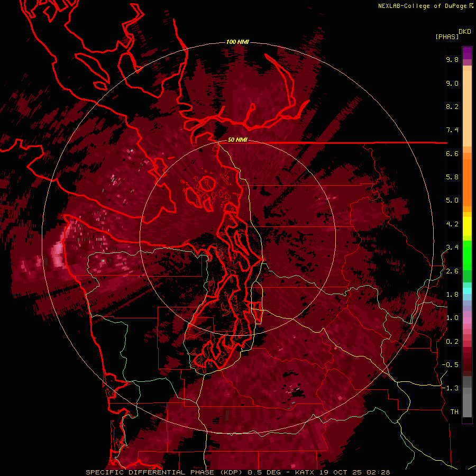Select the 7.4 scale value
This screenshot has height=476, width=476.
[452, 130]
